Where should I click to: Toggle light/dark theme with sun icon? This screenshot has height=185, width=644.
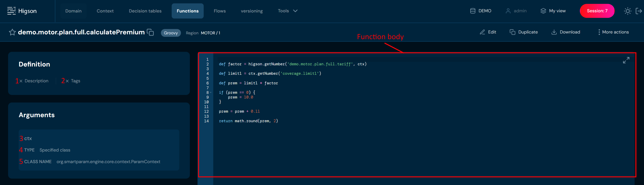point(627,11)
